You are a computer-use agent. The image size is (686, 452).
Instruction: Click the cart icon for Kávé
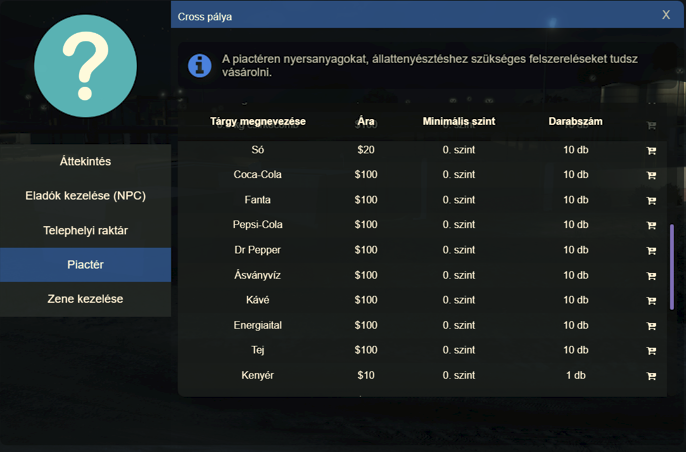click(651, 300)
